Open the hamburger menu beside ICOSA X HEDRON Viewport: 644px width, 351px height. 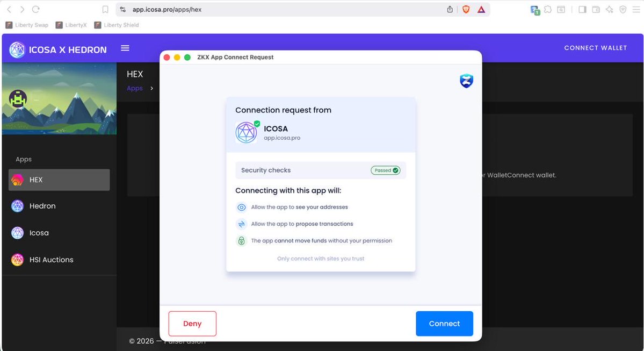pyautogui.click(x=125, y=48)
